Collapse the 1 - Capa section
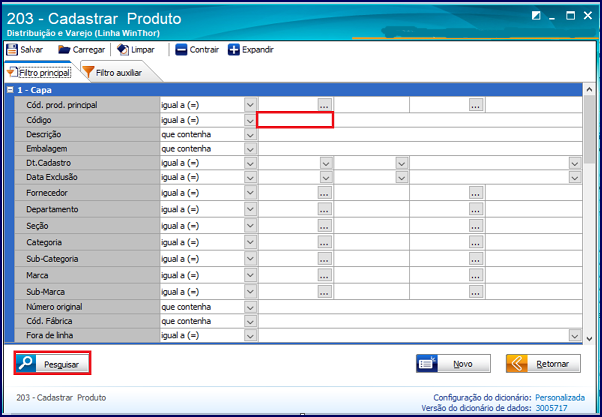The image size is (602, 417). pos(10,90)
